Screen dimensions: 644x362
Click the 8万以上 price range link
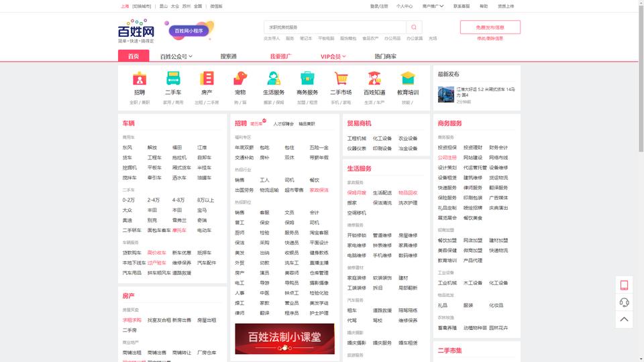tap(205, 200)
